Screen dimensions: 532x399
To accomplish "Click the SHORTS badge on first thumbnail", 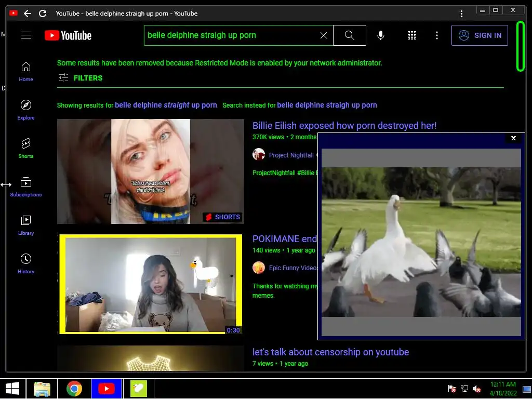I will [x=222, y=217].
